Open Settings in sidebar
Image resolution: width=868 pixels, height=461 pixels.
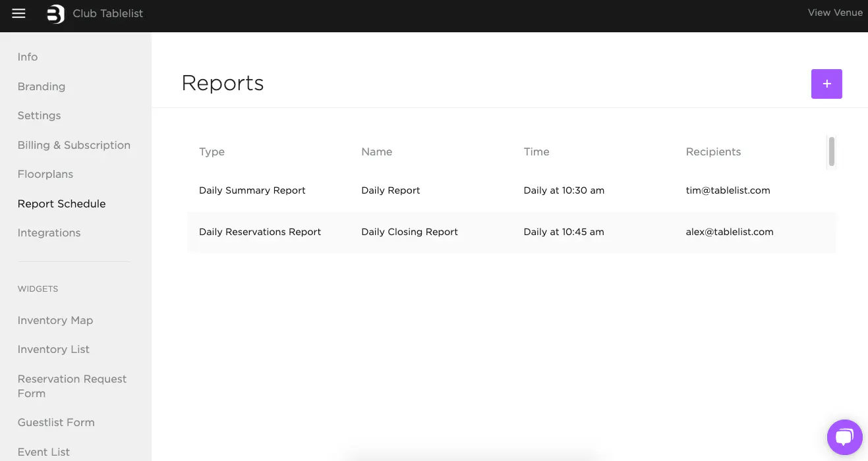pos(40,116)
